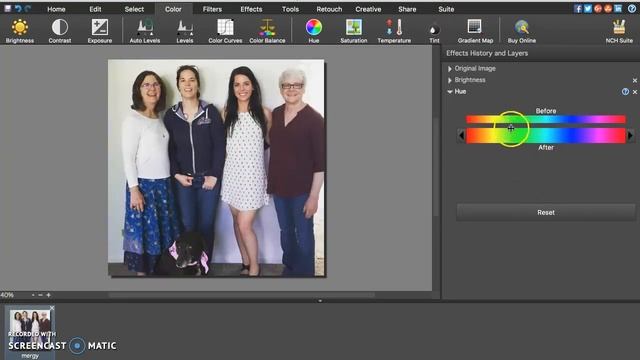
Task: Open the Contrast tool
Action: pos(60,31)
